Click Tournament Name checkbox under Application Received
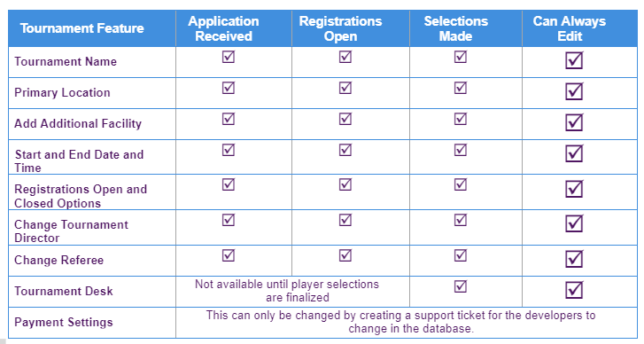The height and width of the screenshot is (344, 644). pos(229,57)
